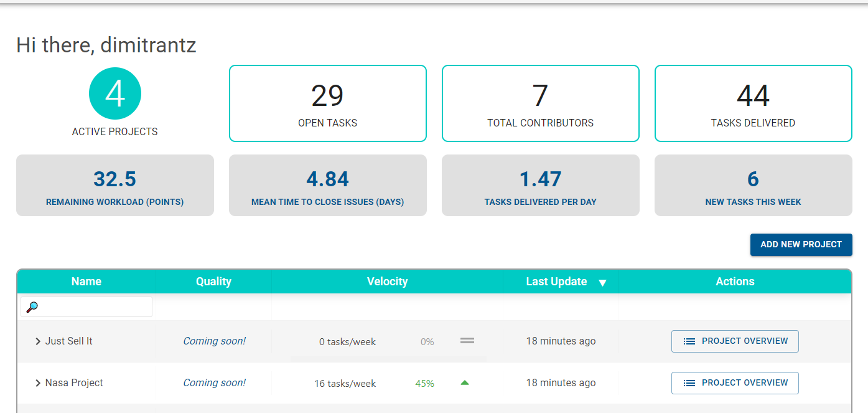Click 'Coming soon!' in the Nasa Project row

214,383
